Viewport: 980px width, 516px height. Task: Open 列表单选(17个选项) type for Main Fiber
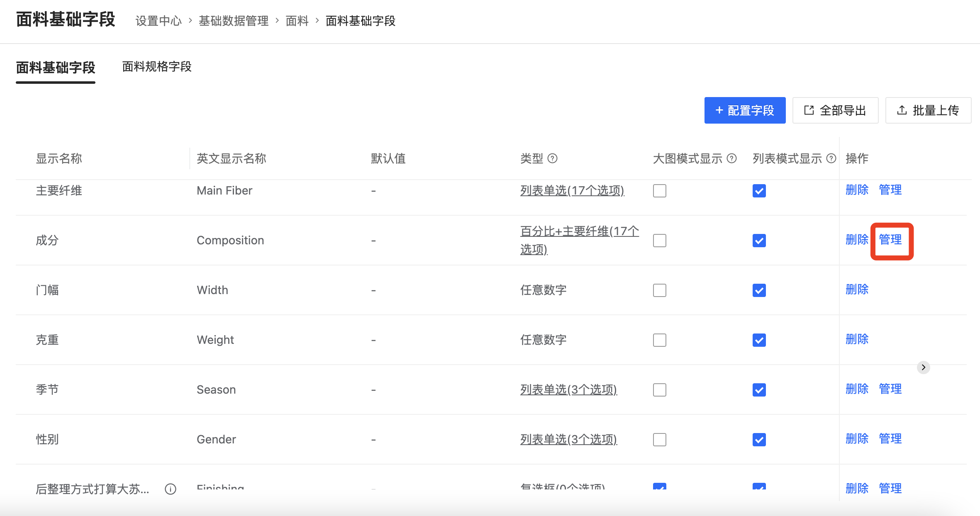click(572, 190)
